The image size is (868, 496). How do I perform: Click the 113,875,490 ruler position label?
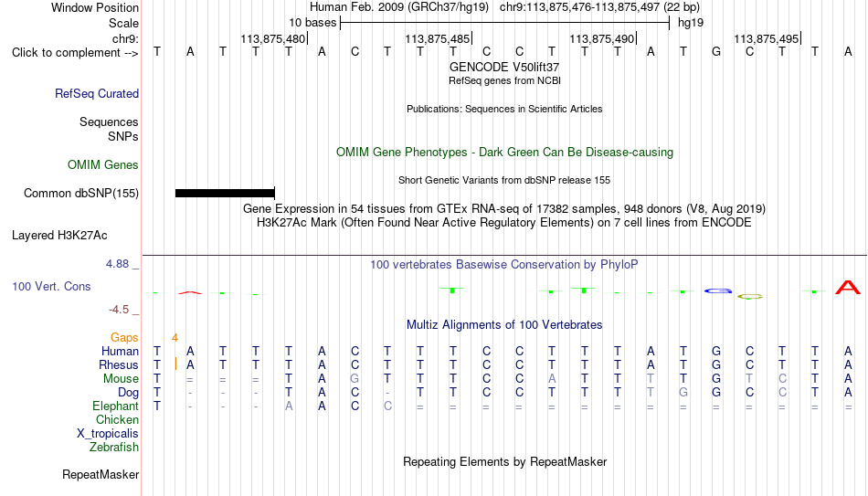click(x=602, y=38)
